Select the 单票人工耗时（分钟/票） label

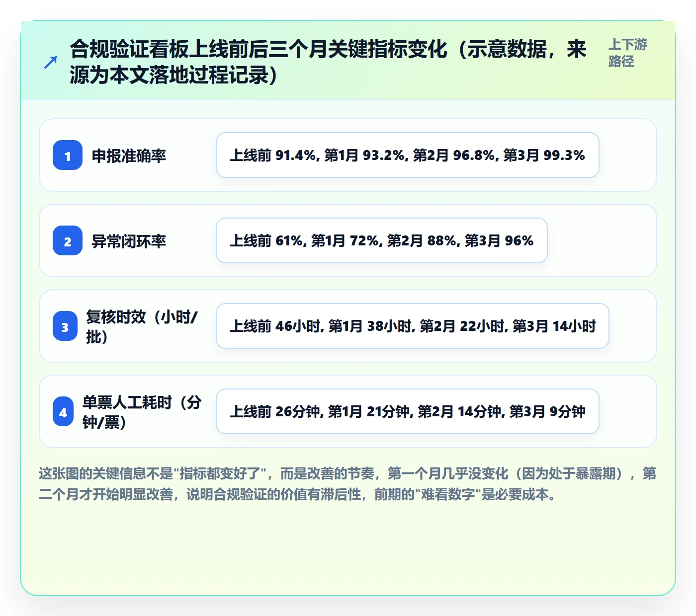[x=142, y=412]
